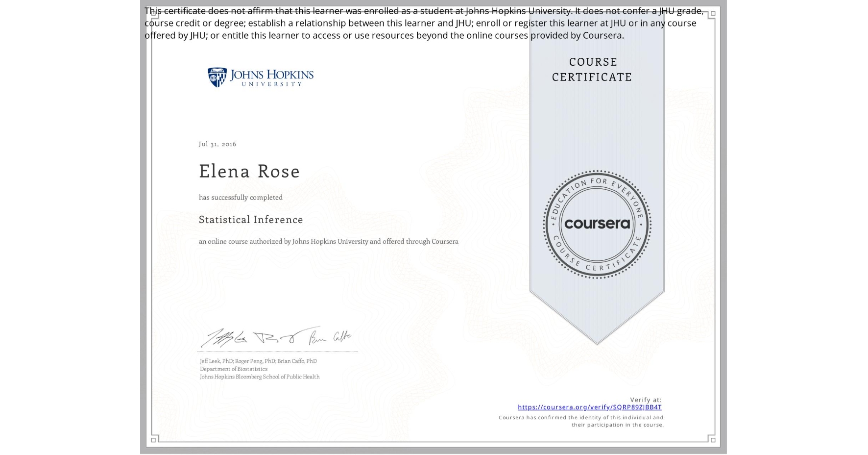Click the Jeff Leek, Roger Peng, Brian Caffo line
The width and height of the screenshot is (868, 455).
click(x=258, y=361)
